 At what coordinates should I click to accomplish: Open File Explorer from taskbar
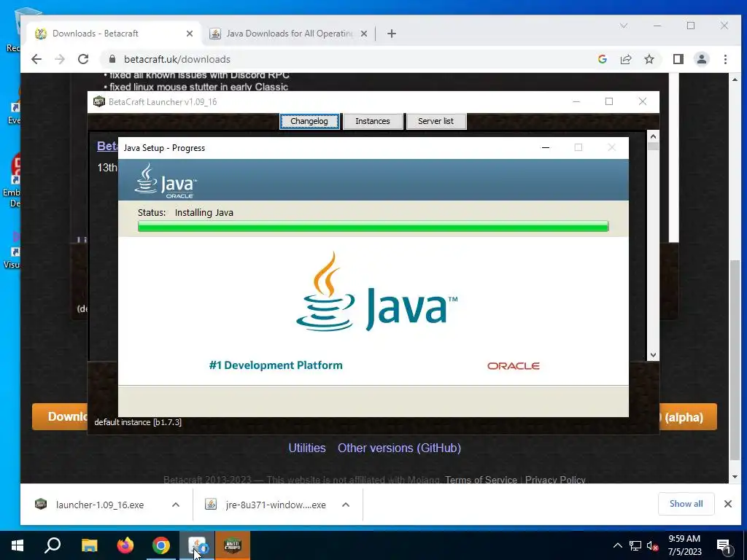(89, 545)
